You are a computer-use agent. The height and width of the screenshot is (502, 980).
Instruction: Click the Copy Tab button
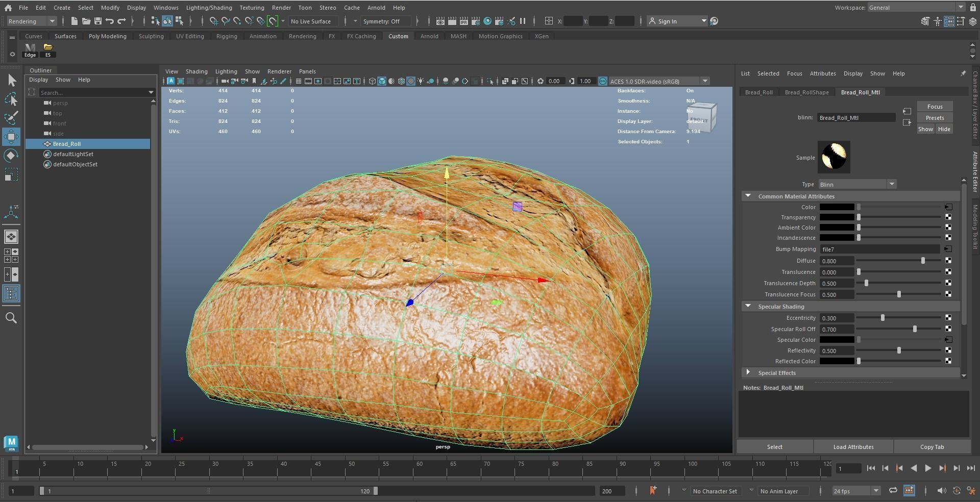(932, 447)
